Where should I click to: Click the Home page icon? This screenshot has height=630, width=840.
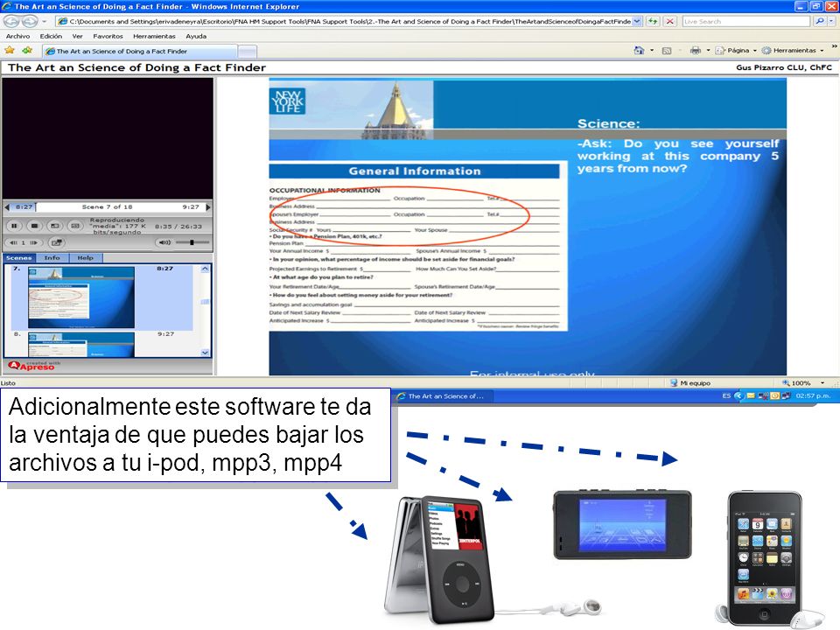[x=639, y=51]
